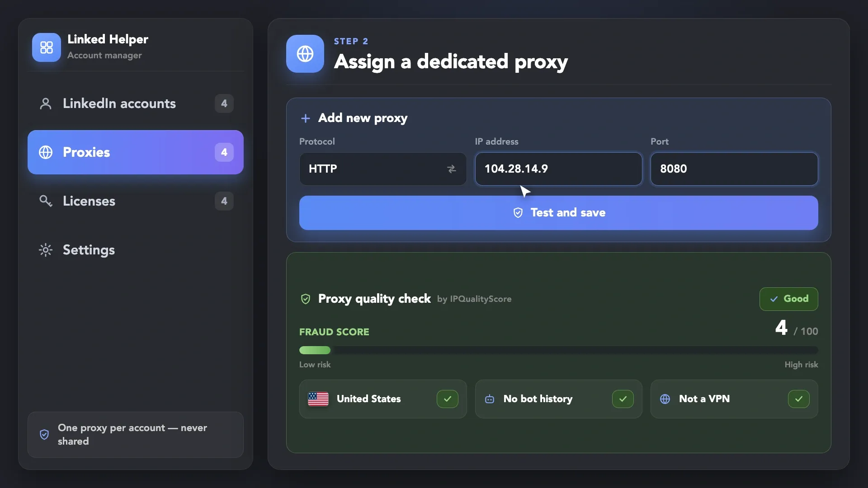Click the "High risk" label
Screen dimensions: 868x488
pos(802,365)
